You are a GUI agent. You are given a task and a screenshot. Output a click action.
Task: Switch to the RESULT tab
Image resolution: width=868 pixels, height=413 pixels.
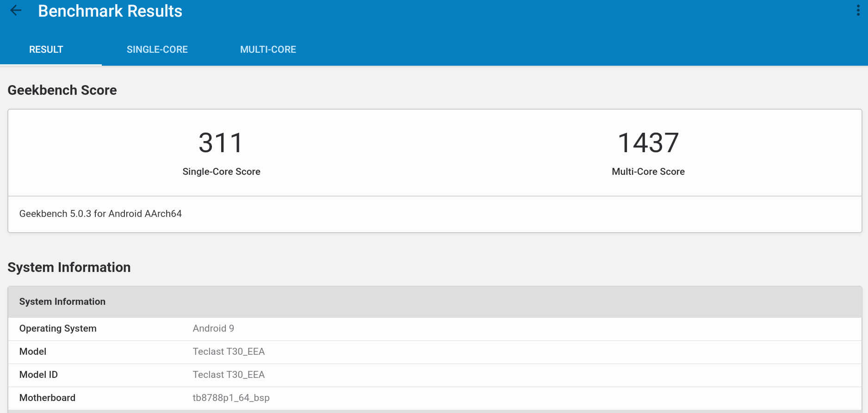pyautogui.click(x=46, y=49)
